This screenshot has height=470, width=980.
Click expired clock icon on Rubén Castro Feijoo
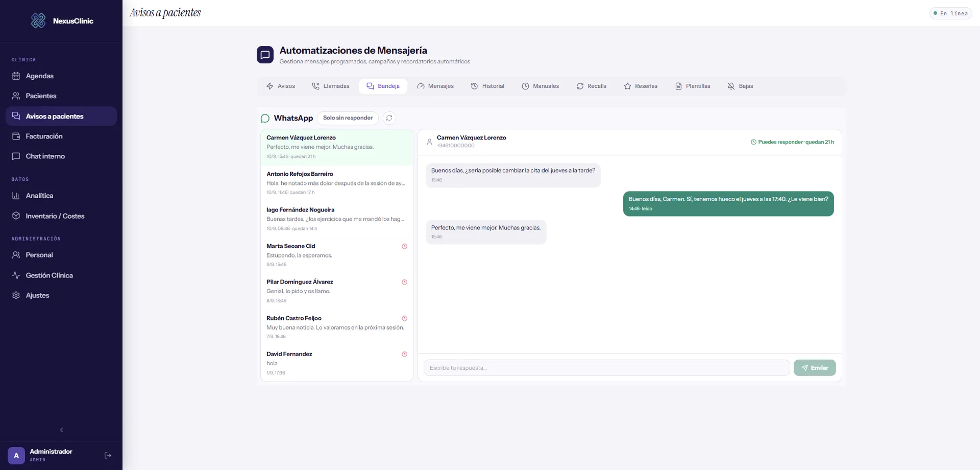point(404,318)
